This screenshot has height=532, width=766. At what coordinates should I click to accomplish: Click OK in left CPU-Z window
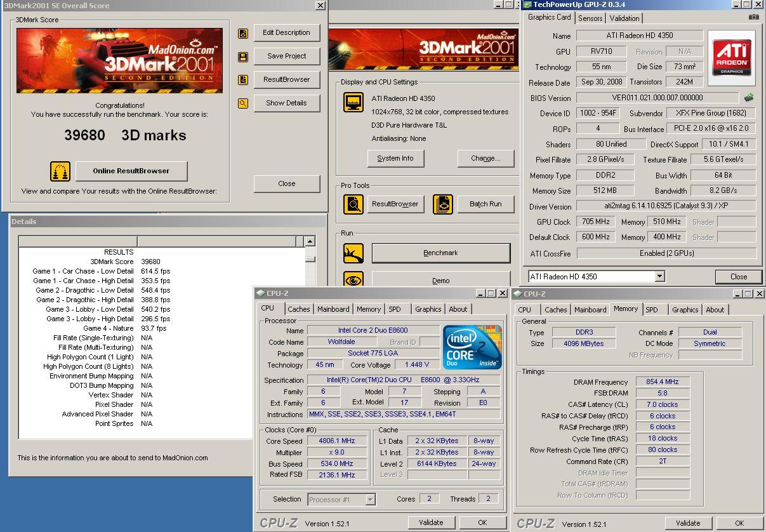coord(482,522)
